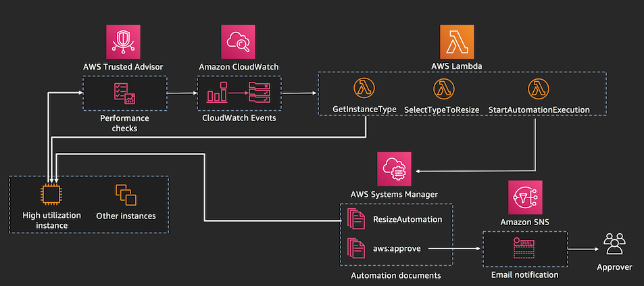The width and height of the screenshot is (644, 286).
Task: Click the Amazon SNS label
Action: click(x=525, y=222)
